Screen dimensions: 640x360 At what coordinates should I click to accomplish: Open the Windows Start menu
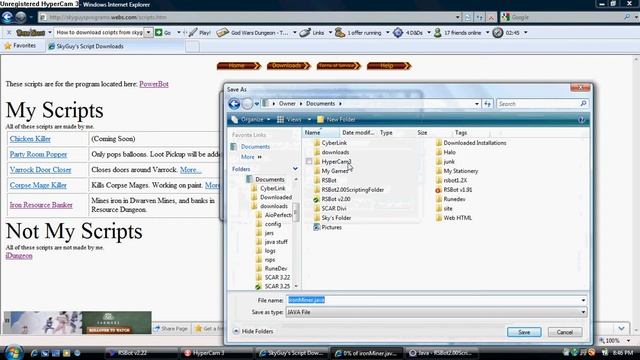(x=13, y=352)
